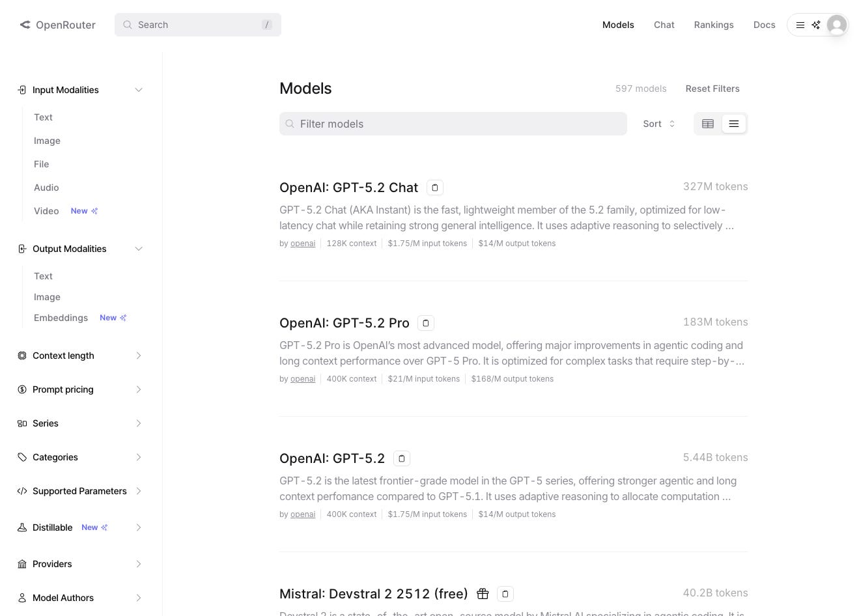Focus the top Search input field
859x616 pixels.
tap(198, 25)
